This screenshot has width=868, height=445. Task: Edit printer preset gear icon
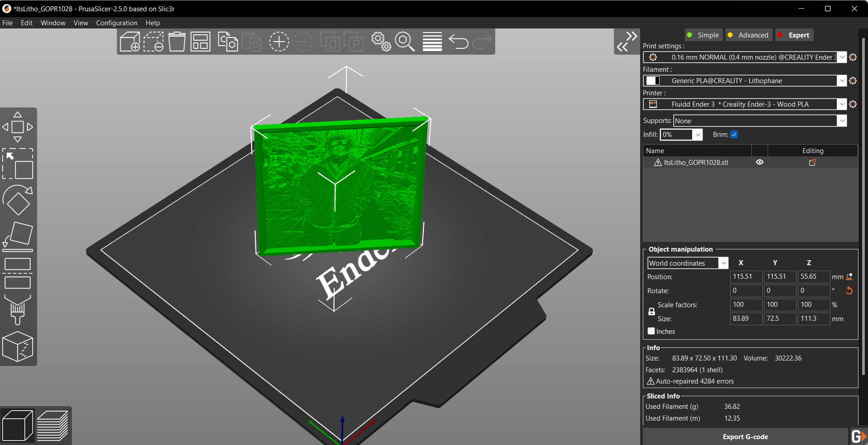click(853, 104)
